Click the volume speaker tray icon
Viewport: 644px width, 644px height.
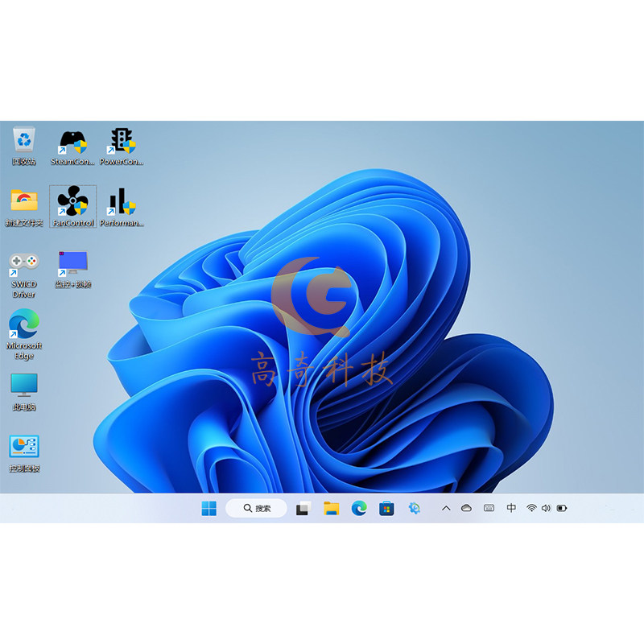pyautogui.click(x=547, y=509)
